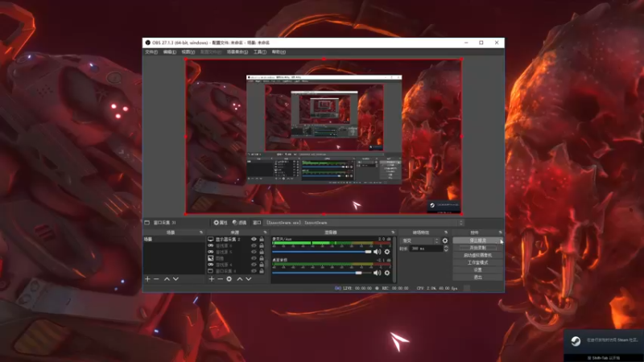Open 设置 from Controls panel
Viewport: 644px width, 362px height.
point(477,270)
